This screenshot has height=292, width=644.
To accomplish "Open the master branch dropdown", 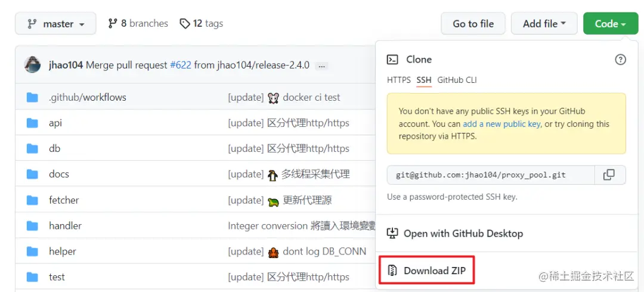I will 55,24.
